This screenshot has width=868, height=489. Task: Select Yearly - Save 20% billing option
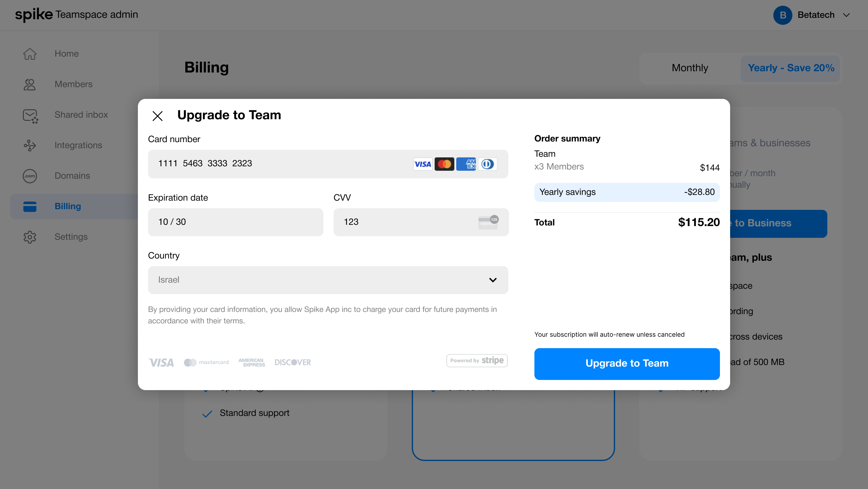790,68
